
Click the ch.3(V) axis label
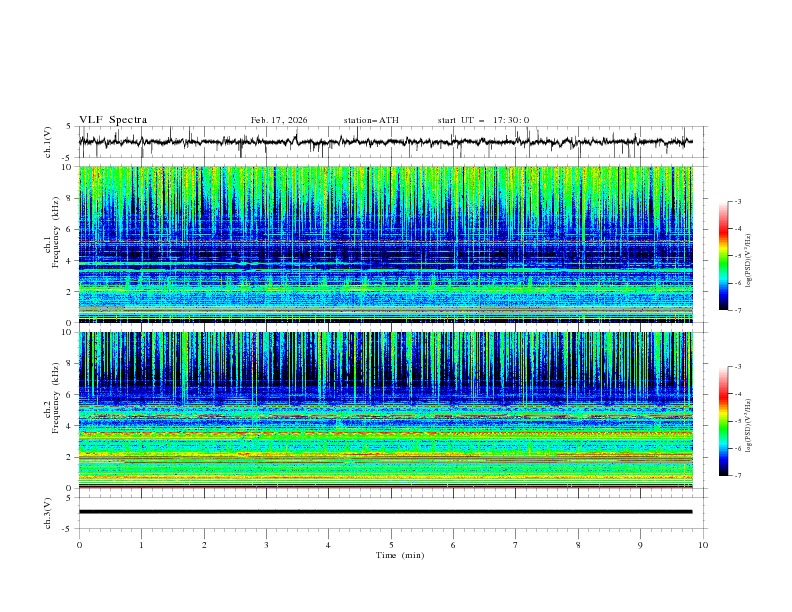[47, 512]
